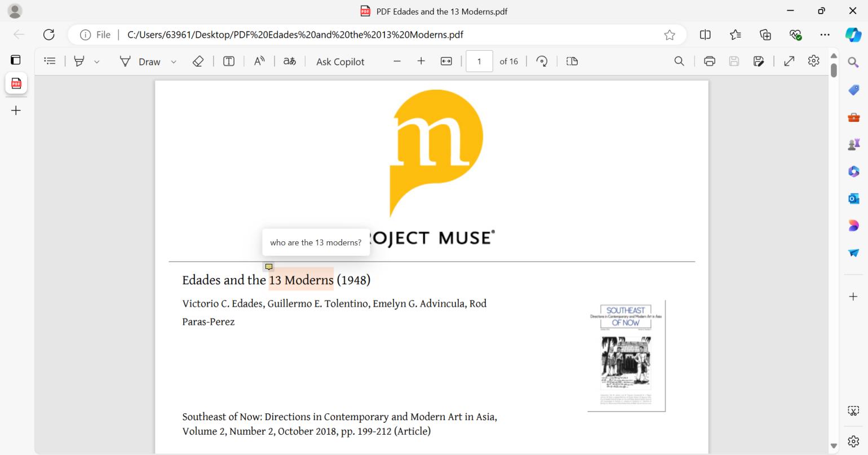Toggle split screen view
868x455 pixels.
(705, 35)
